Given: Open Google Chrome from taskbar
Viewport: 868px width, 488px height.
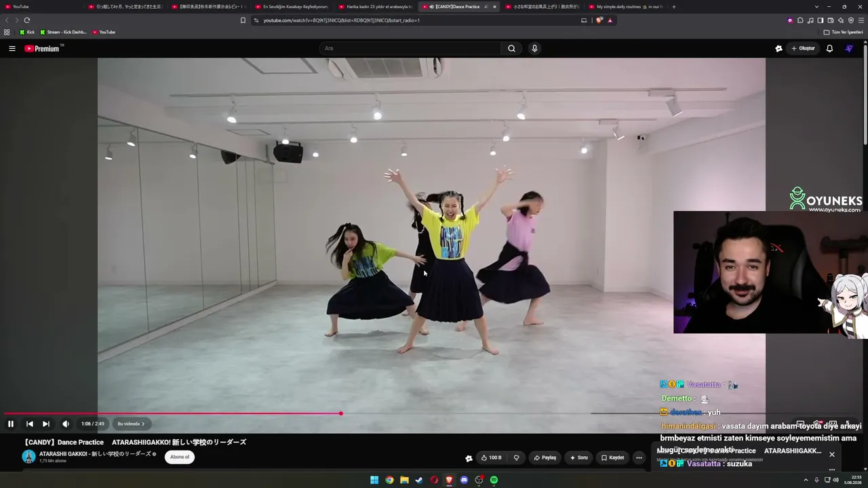Looking at the screenshot, I should (389, 480).
